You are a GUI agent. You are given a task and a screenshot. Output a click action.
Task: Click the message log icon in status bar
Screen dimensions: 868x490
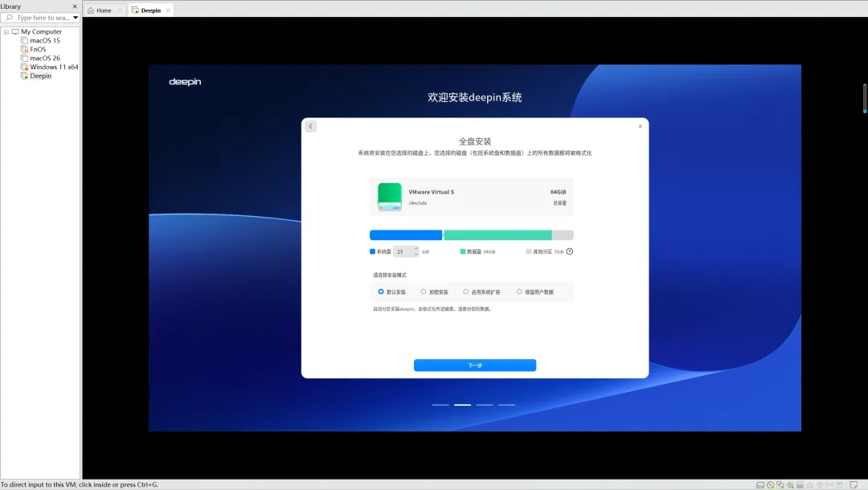click(854, 485)
